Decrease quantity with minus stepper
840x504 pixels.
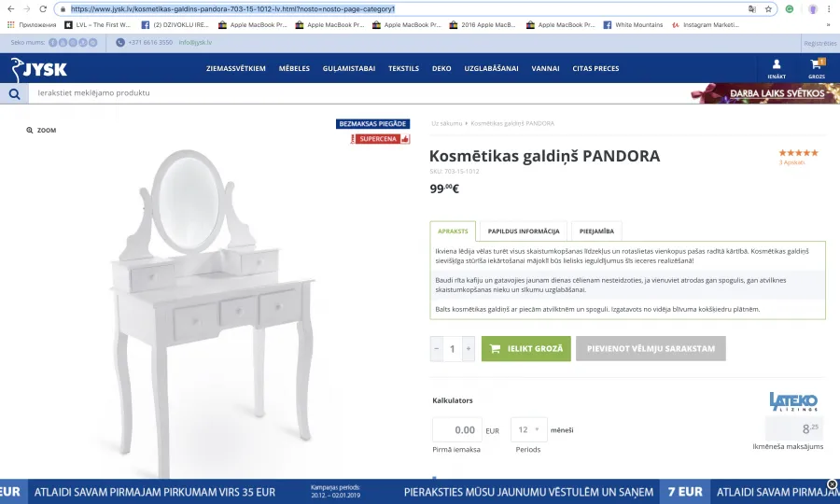(437, 349)
